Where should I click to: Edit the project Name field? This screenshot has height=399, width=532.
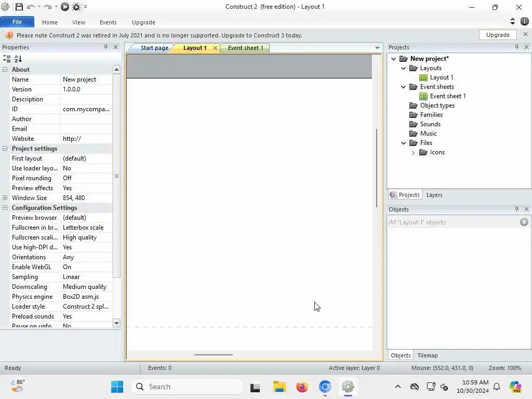coord(87,79)
